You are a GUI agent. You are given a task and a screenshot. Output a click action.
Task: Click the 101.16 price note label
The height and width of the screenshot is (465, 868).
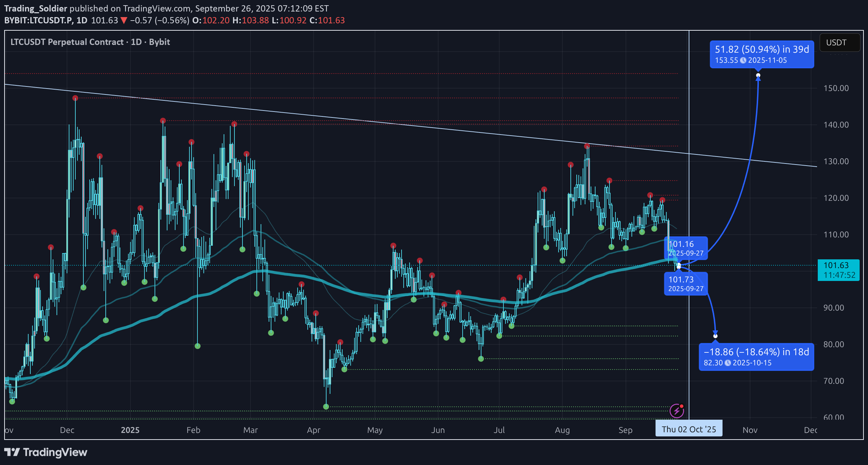686,248
